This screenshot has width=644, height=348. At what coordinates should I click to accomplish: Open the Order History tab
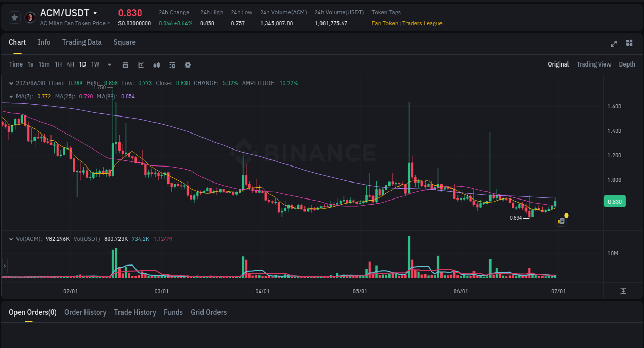[85, 312]
